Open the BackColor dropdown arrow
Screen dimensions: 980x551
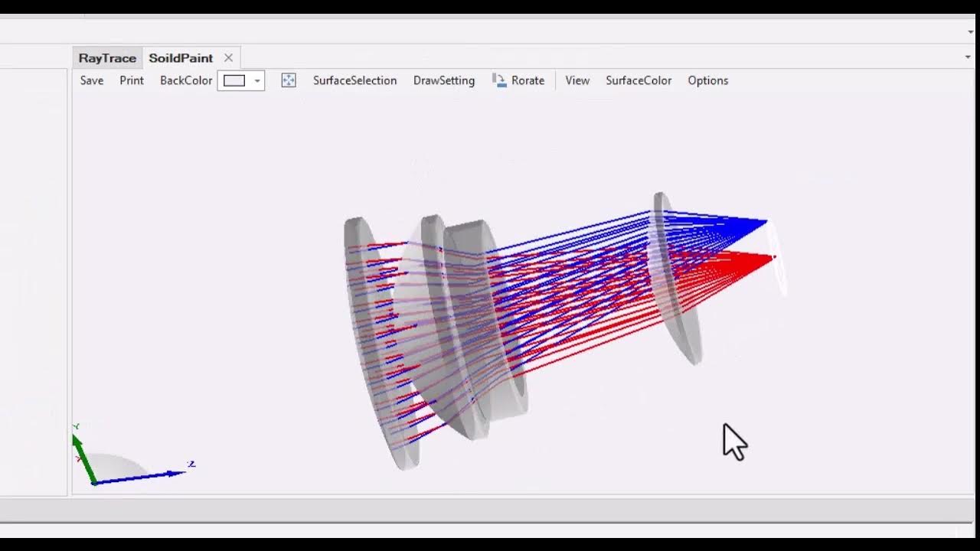coord(256,80)
